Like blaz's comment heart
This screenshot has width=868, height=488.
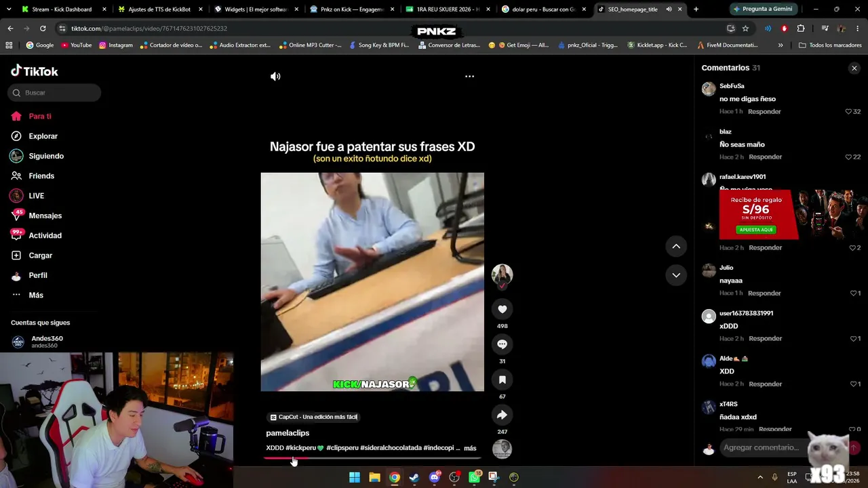[x=848, y=157]
